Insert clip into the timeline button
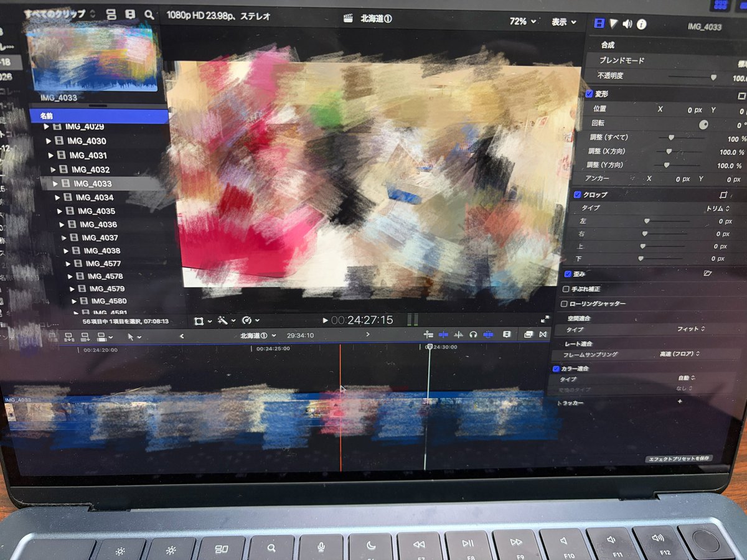The height and width of the screenshot is (560, 747). coord(69,337)
